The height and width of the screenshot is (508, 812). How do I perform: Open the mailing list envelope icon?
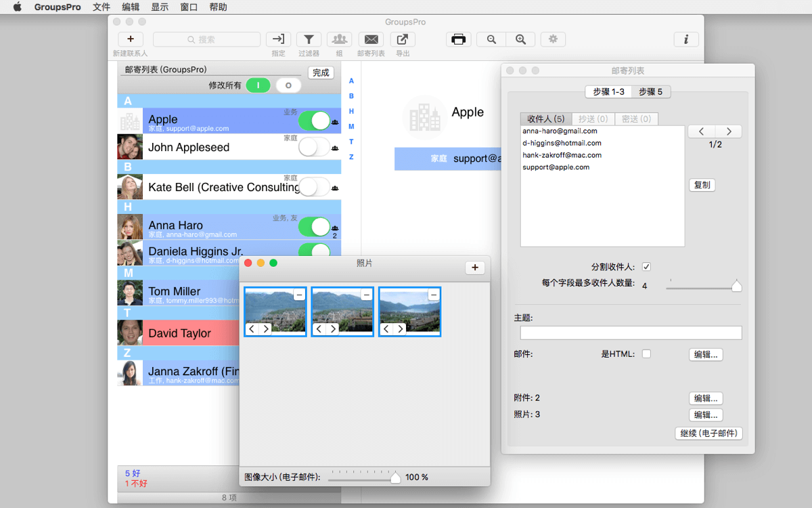(371, 39)
